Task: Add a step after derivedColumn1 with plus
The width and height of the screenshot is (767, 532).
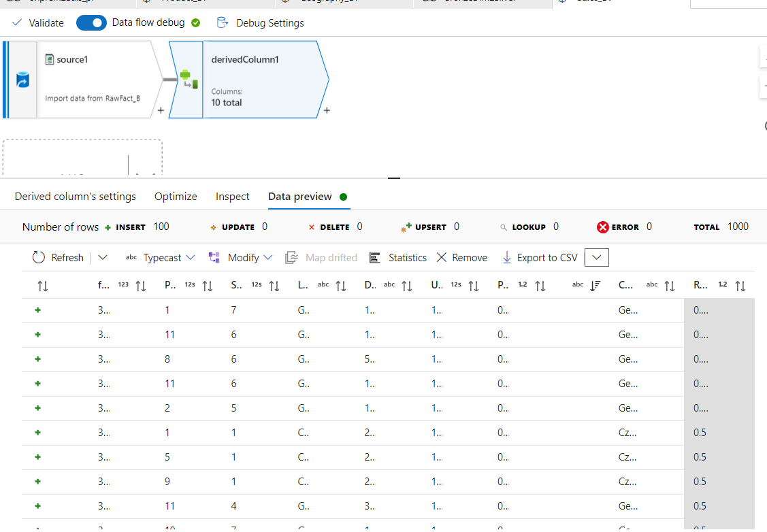Action: click(x=327, y=110)
